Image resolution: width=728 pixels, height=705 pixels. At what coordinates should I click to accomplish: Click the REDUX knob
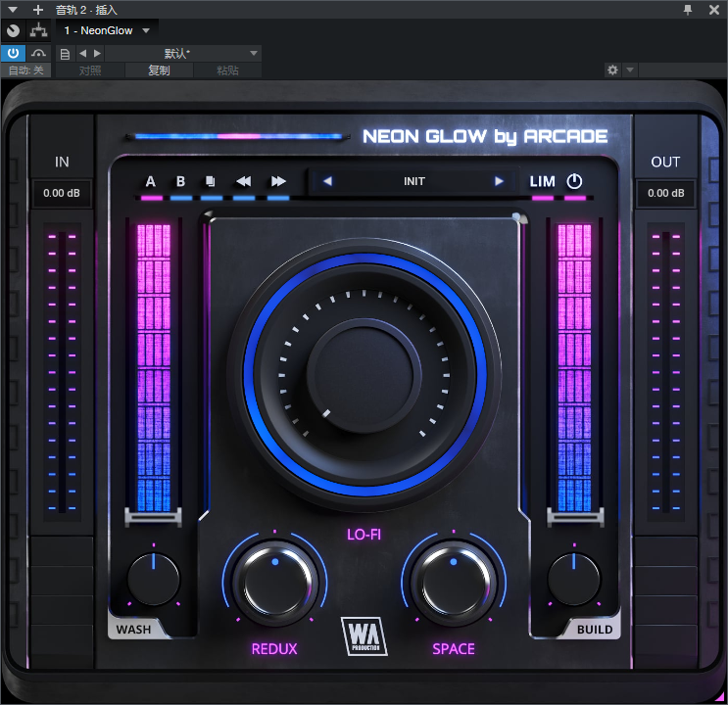pyautogui.click(x=275, y=583)
